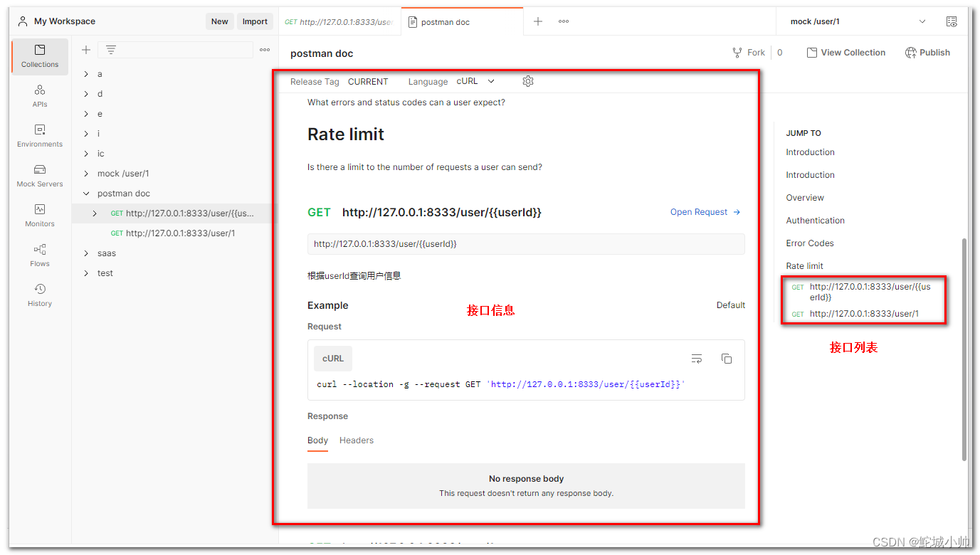The width and height of the screenshot is (980, 555).
Task: Open the APIs sidebar section
Action: [x=40, y=96]
